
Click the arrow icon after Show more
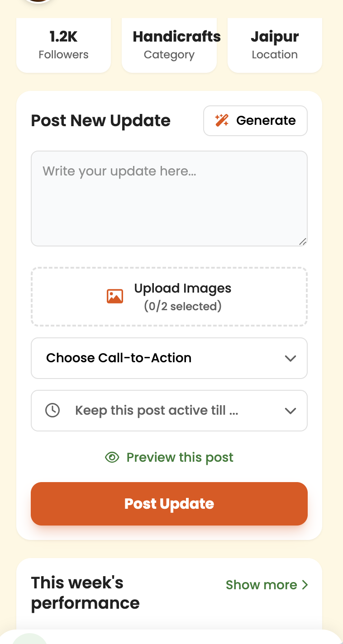click(305, 585)
